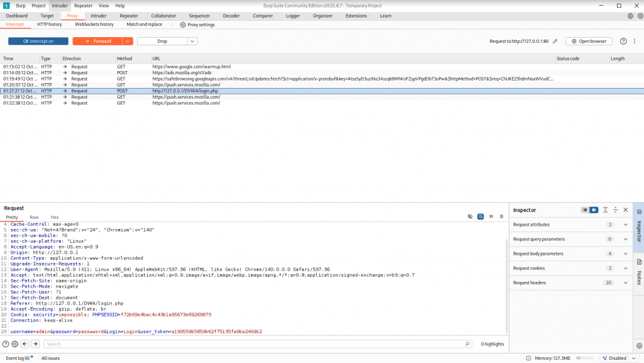Screen dimensions: 644x363
Task: Open the Event log (6) in the status bar
Action: [x=18, y=359]
